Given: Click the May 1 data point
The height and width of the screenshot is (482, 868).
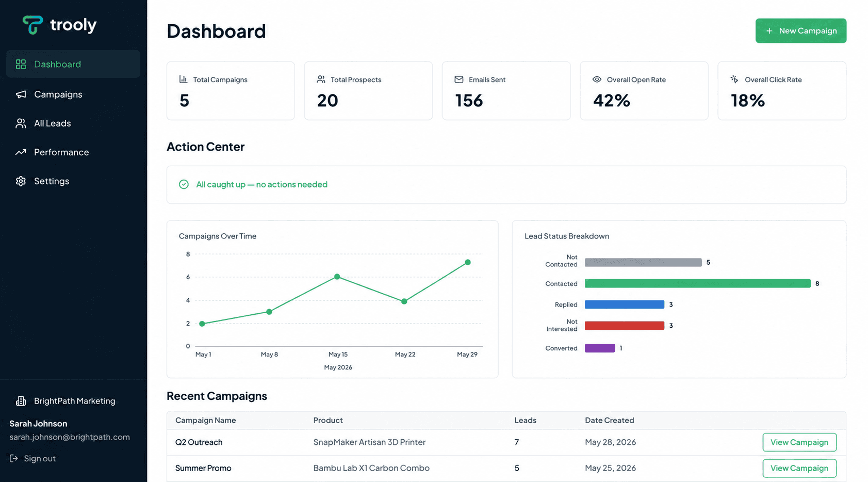Looking at the screenshot, I should pyautogui.click(x=202, y=324).
